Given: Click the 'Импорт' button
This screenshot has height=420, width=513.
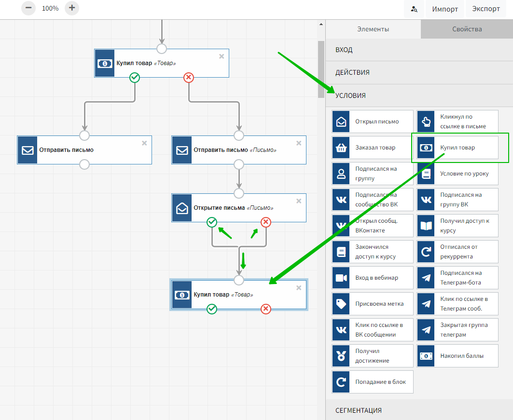Looking at the screenshot, I should tap(444, 9).
